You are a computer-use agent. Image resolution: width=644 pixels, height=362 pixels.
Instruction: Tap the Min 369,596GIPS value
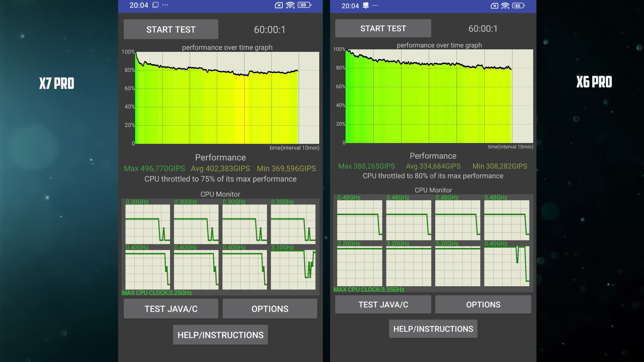click(287, 169)
